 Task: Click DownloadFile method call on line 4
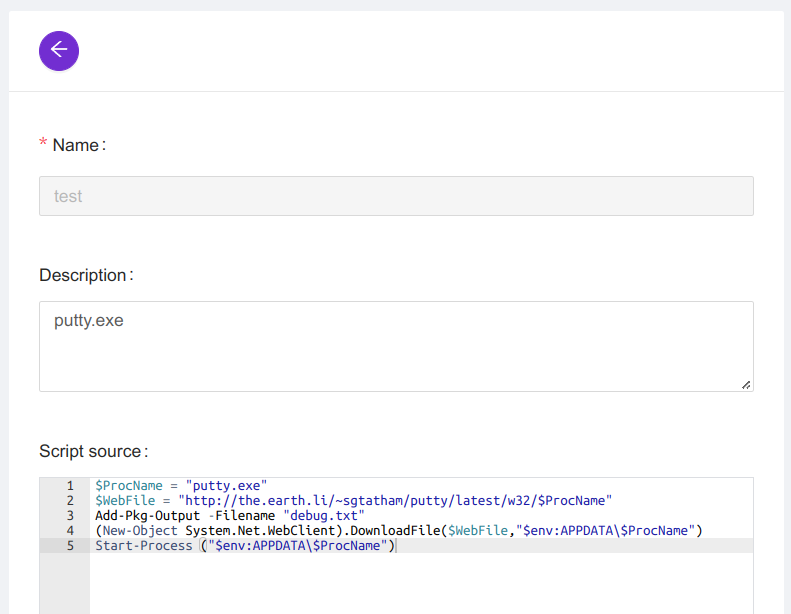tap(394, 531)
